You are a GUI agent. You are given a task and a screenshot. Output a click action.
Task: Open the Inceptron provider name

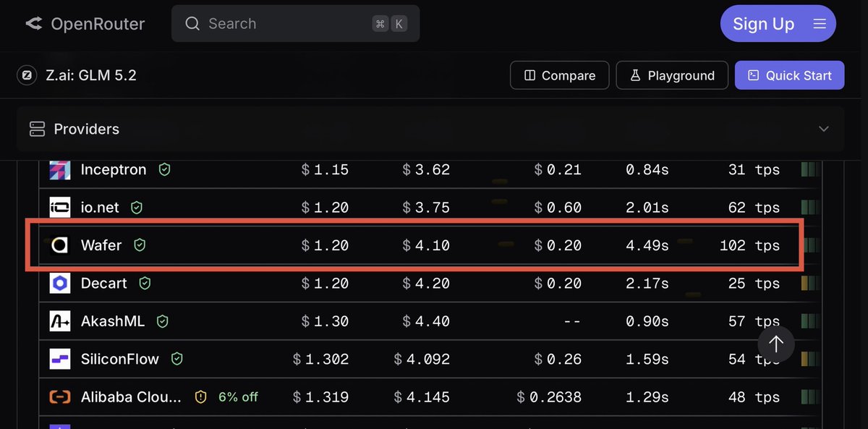114,170
